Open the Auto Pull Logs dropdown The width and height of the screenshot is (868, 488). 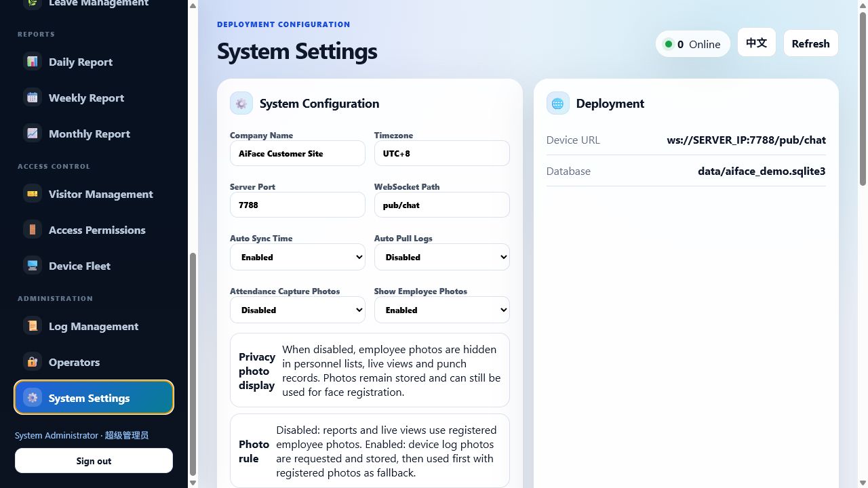[442, 257]
